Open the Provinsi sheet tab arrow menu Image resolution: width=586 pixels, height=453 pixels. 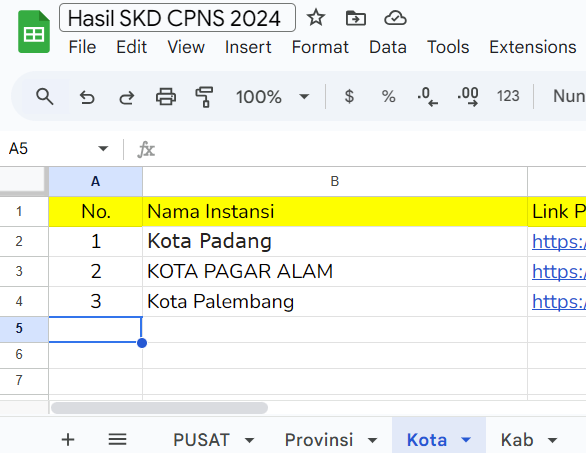pyautogui.click(x=372, y=440)
